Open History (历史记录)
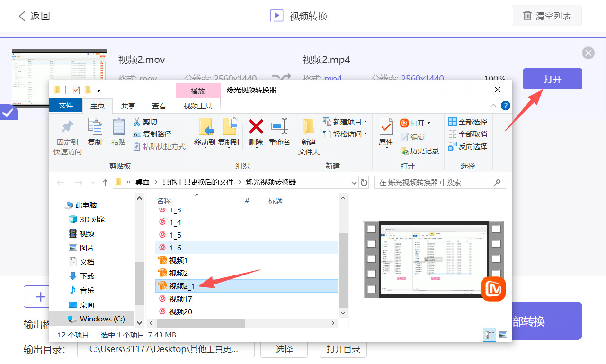The height and width of the screenshot is (364, 606). 420,151
